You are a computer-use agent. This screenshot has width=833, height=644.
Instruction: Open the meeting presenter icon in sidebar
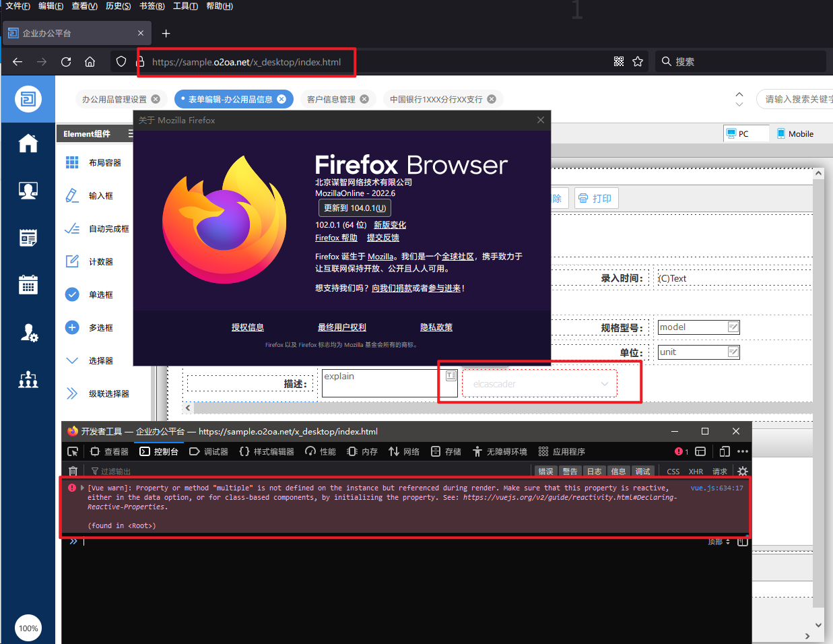click(28, 191)
